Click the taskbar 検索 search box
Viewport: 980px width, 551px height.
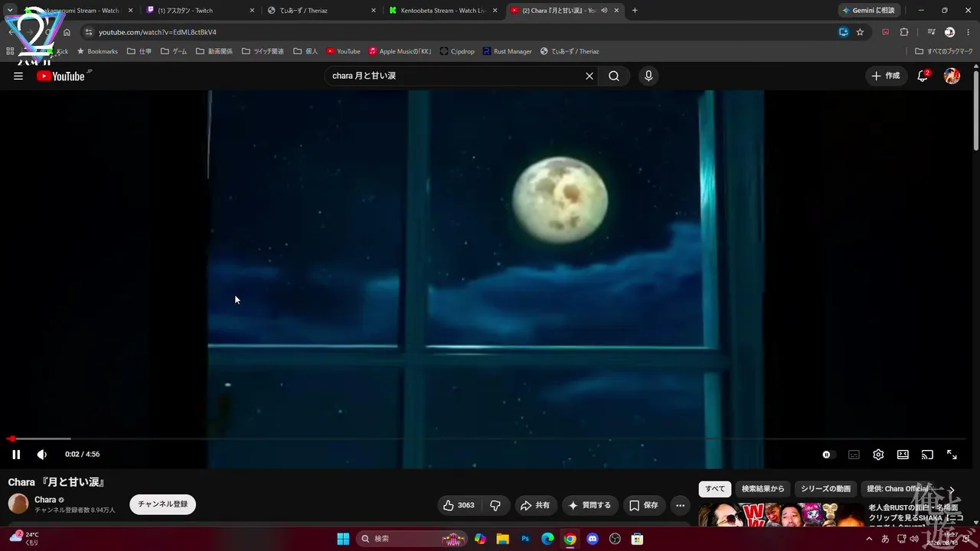413,539
